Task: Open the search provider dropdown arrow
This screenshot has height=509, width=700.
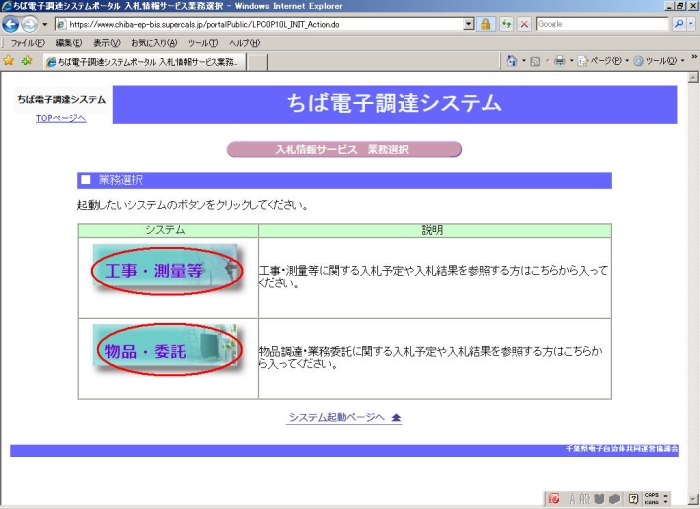Action: (x=691, y=24)
